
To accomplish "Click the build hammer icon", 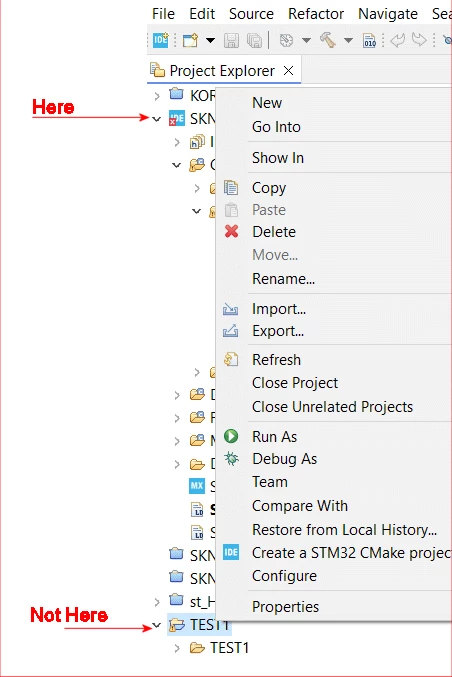I will pos(328,40).
